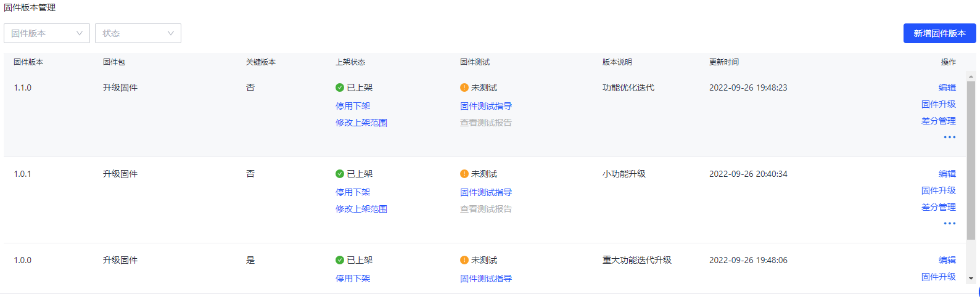Click 固件升级 for version 1.1.0
The image size is (980, 297).
939,104
